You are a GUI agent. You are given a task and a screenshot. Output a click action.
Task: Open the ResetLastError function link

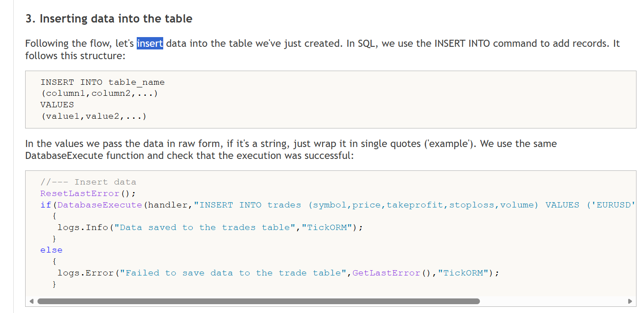pyautogui.click(x=80, y=193)
